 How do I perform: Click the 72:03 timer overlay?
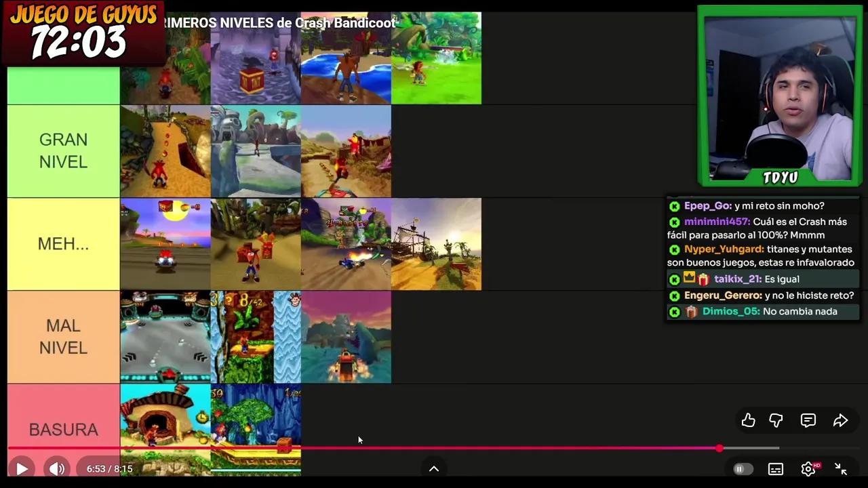(79, 42)
